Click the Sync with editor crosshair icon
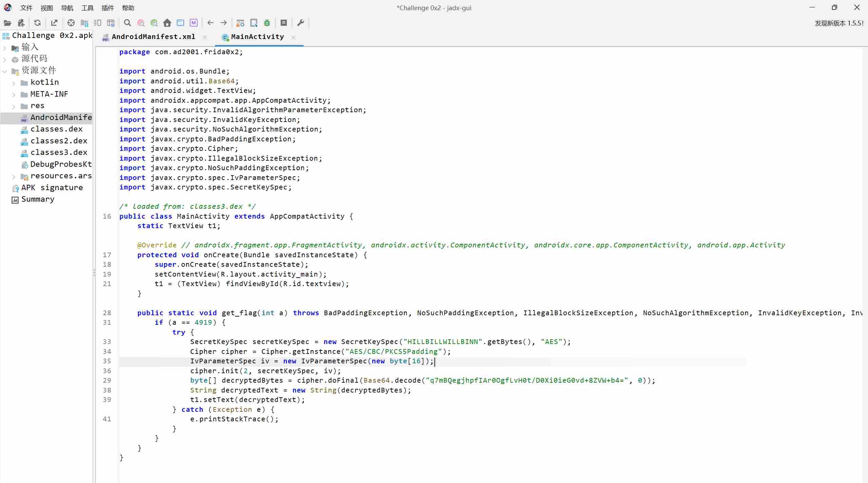 (x=71, y=23)
